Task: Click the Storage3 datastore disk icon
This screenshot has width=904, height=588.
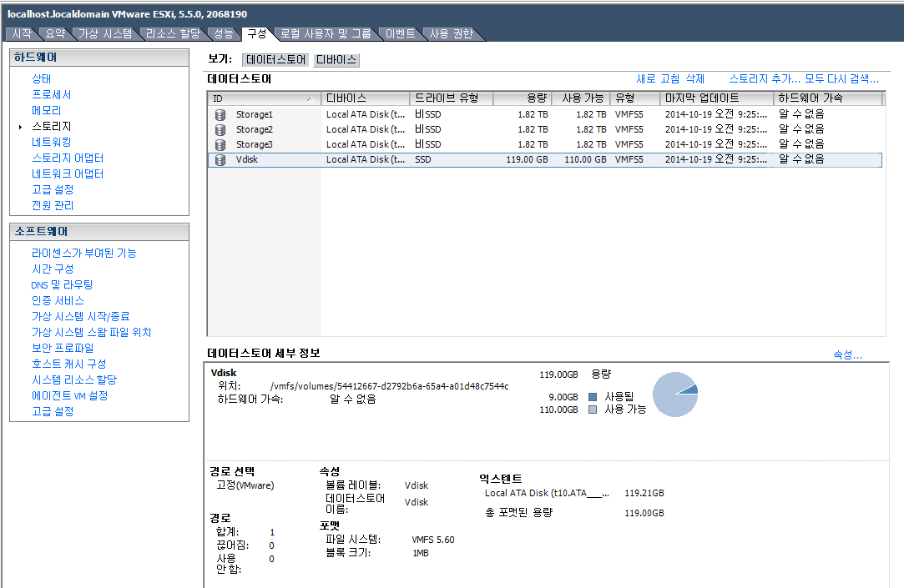Action: click(x=220, y=144)
